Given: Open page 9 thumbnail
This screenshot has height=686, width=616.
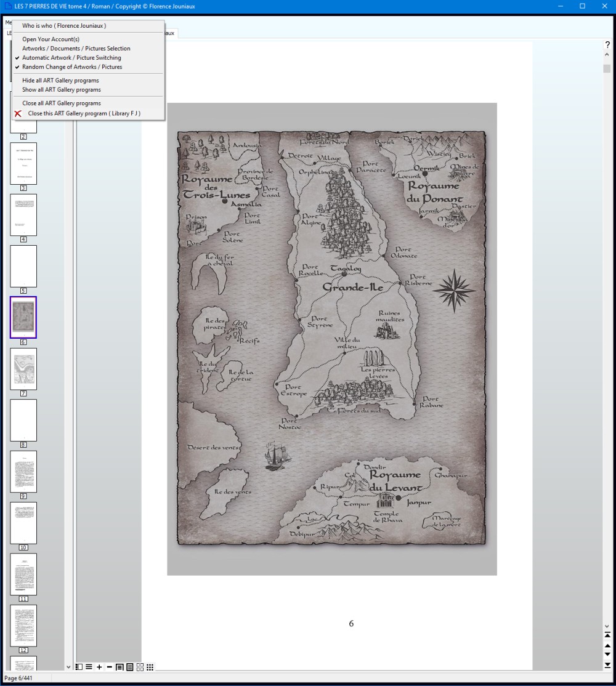Looking at the screenshot, I should pos(23,472).
